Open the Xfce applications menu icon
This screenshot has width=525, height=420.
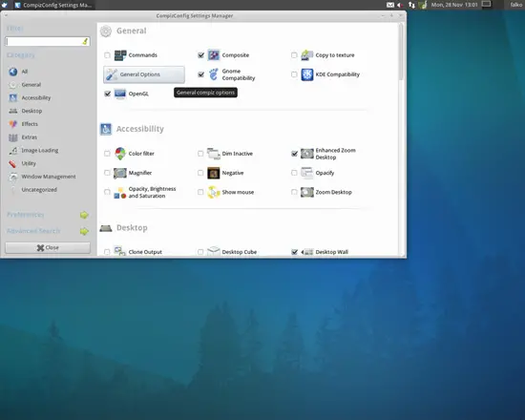coord(5,5)
